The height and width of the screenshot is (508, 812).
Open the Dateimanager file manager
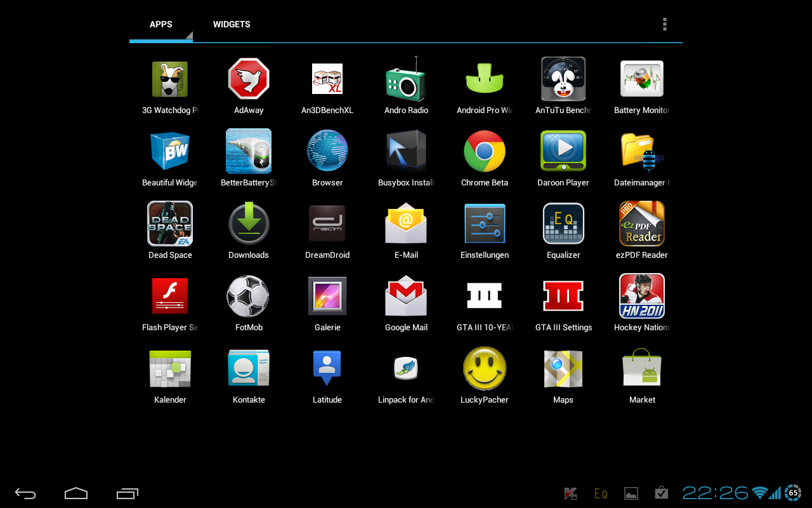(x=642, y=152)
